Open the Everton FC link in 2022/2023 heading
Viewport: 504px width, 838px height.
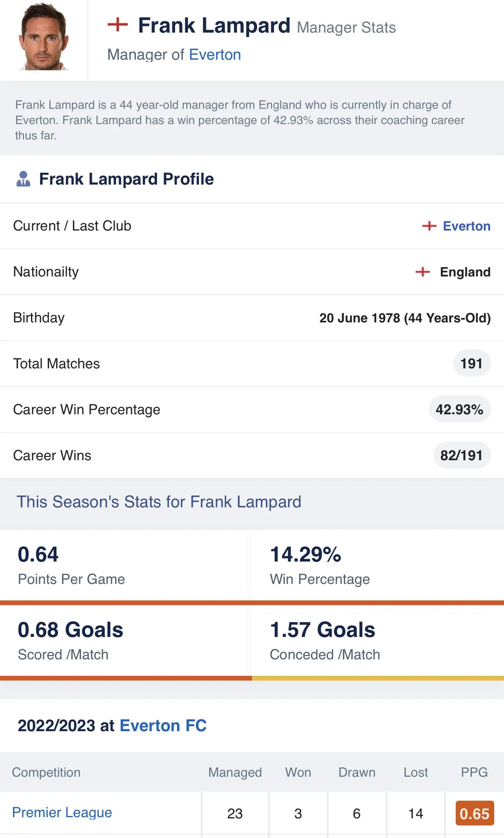coord(163,725)
